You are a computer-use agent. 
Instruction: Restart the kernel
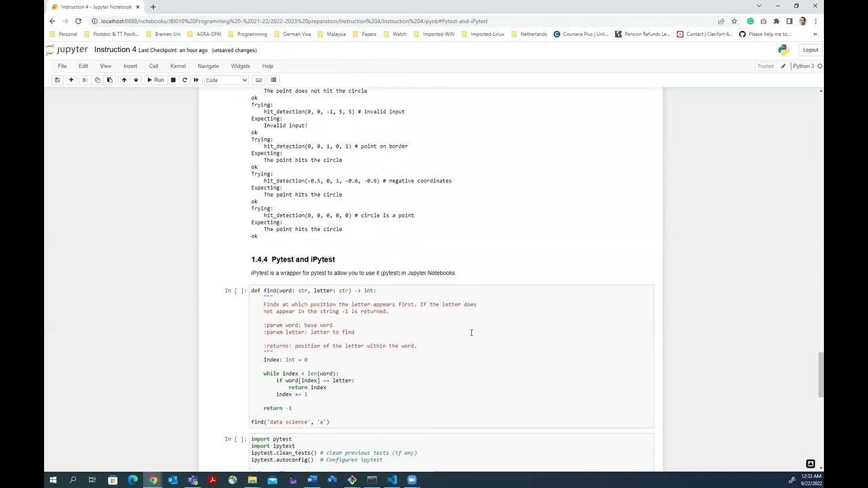click(x=184, y=80)
